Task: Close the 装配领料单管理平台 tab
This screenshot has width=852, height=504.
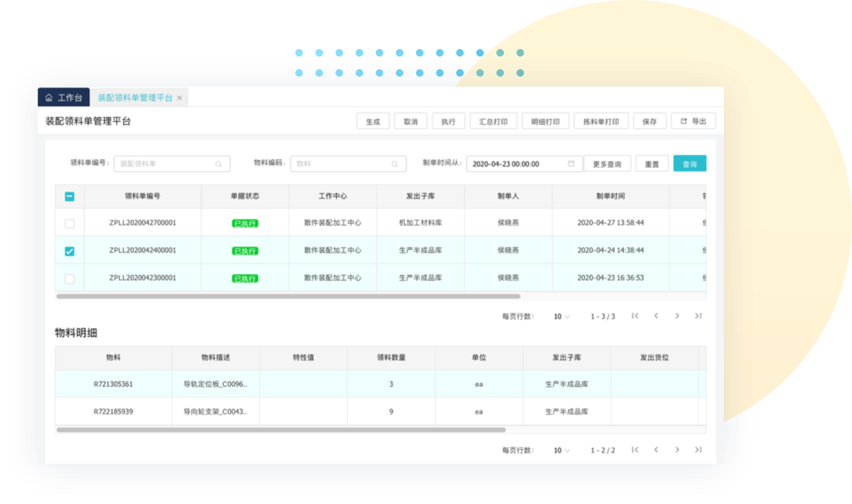Action: (180, 98)
